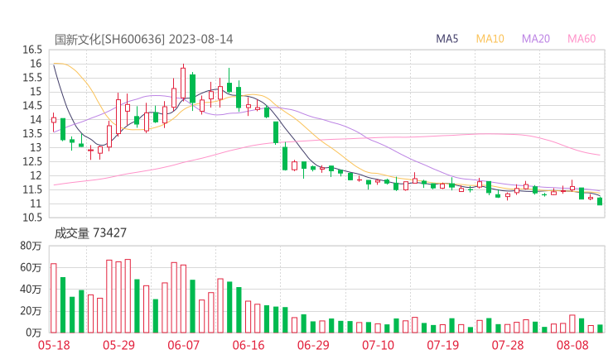Click the 06-07 date label
Image resolution: width=613 pixels, height=364 pixels.
click(183, 345)
